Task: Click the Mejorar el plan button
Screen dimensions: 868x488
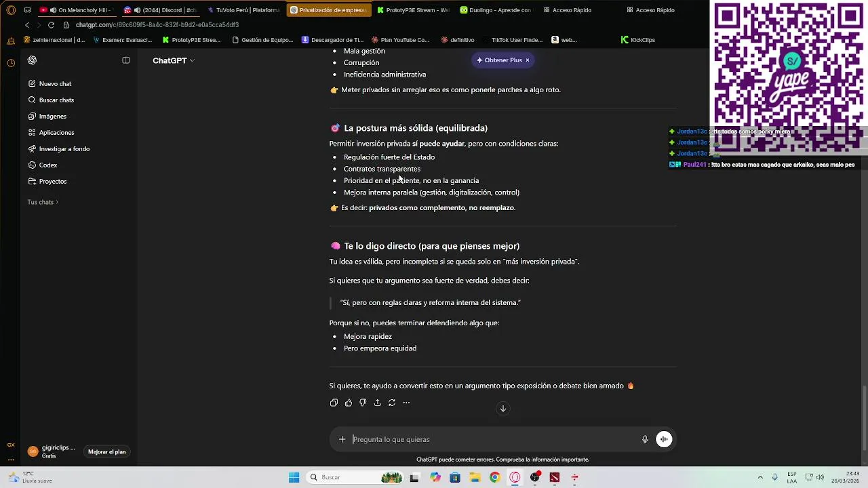Action: (107, 452)
